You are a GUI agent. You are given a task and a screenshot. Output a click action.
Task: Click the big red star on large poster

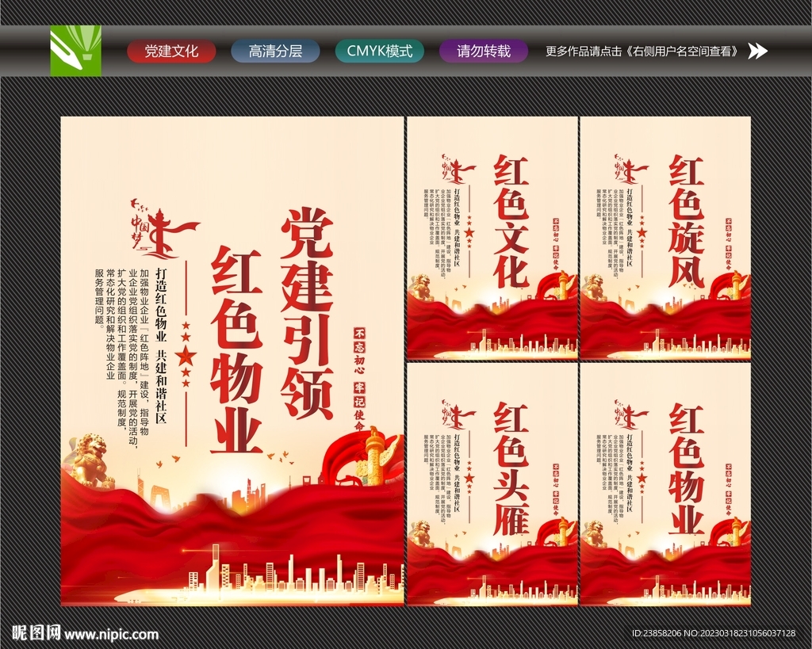pos(186,355)
